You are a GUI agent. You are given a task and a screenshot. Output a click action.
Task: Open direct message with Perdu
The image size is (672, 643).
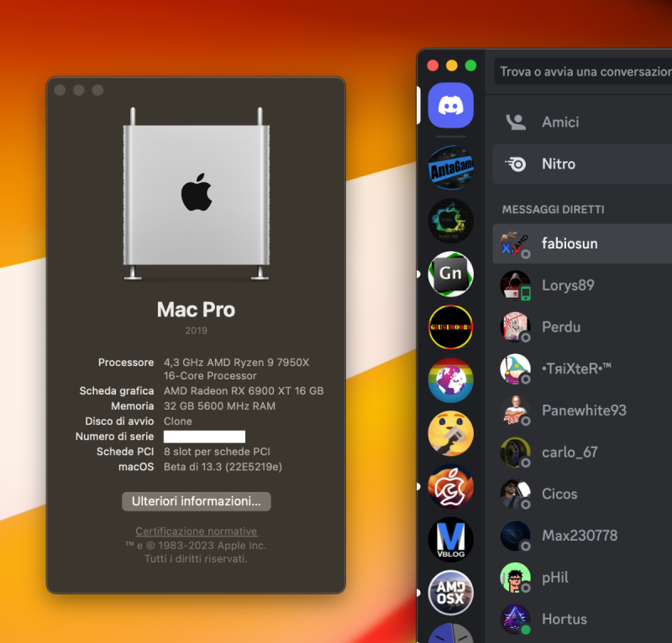coord(582,327)
